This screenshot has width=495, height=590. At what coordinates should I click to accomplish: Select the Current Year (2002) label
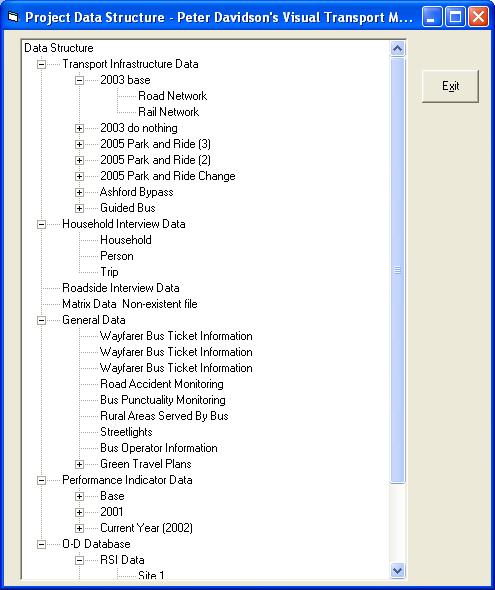tap(146, 528)
